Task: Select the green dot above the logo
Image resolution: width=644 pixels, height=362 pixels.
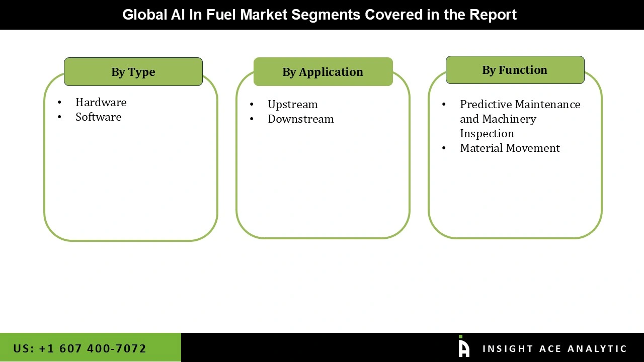Action: [x=459, y=336]
